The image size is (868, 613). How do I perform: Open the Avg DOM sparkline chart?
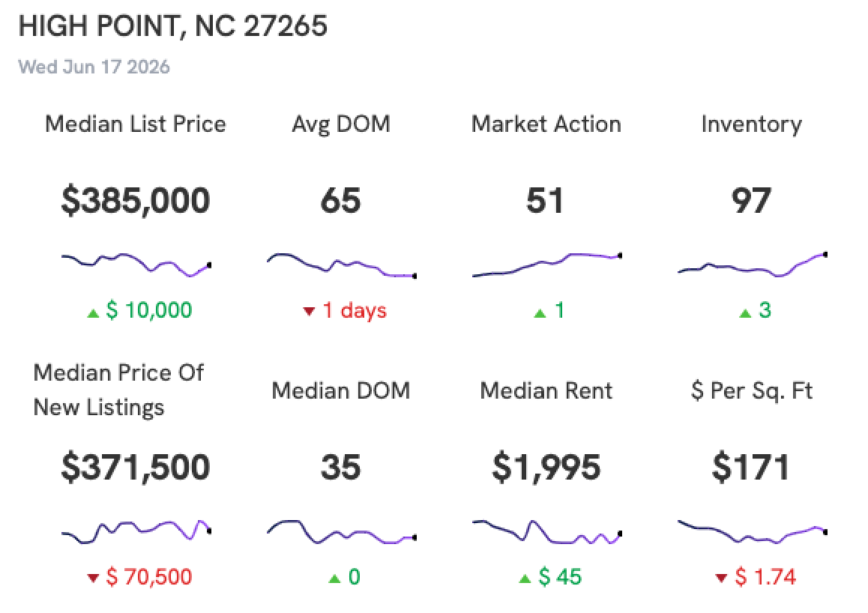pyautogui.click(x=342, y=265)
